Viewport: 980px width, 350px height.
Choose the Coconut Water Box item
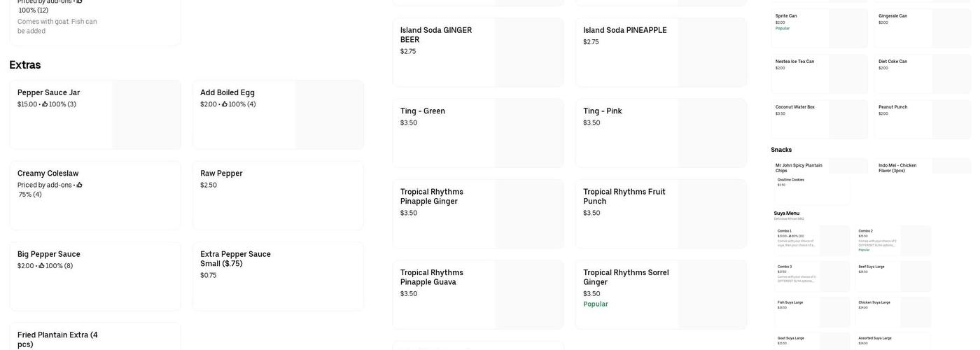click(x=818, y=119)
